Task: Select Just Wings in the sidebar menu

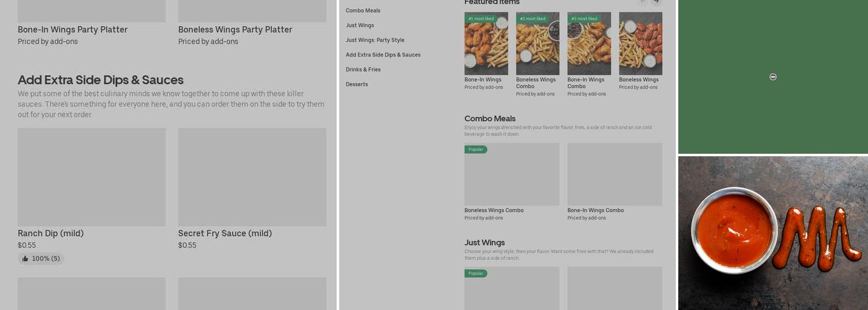Action: tap(360, 25)
